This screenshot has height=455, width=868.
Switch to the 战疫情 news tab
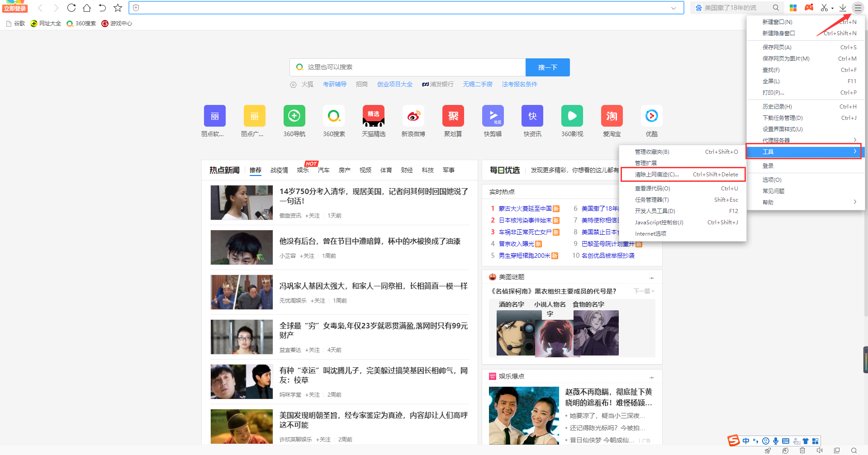[x=279, y=170]
